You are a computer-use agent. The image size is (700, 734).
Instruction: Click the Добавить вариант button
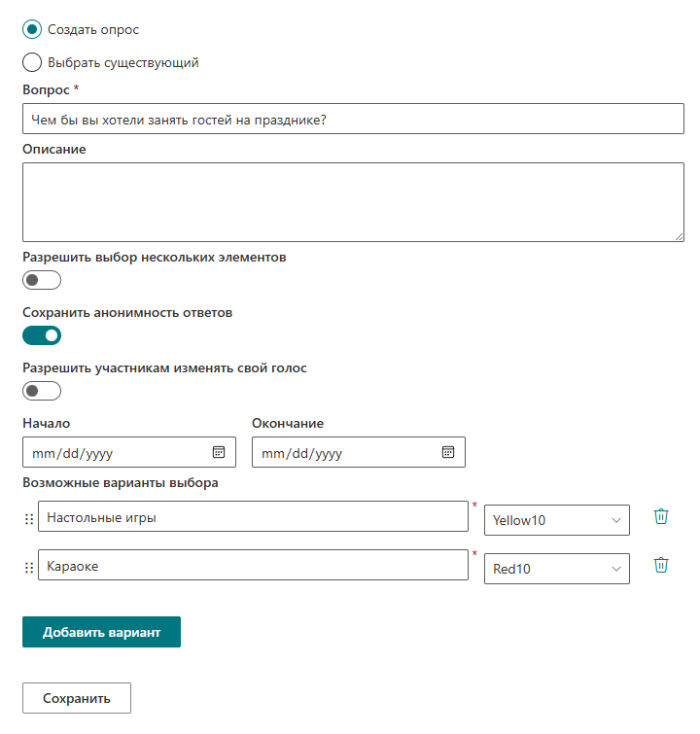[102, 632]
